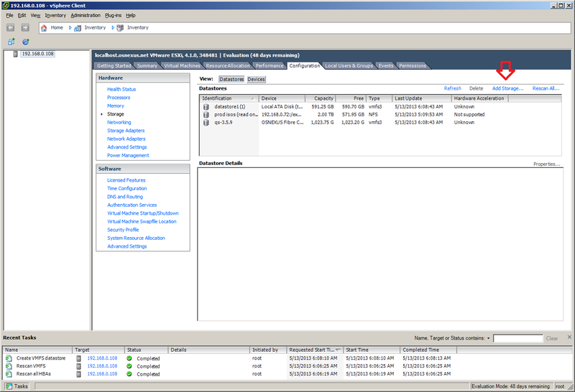Viewport: 575px width, 392px height.
Task: Click the Delete datastore link
Action: 476,88
